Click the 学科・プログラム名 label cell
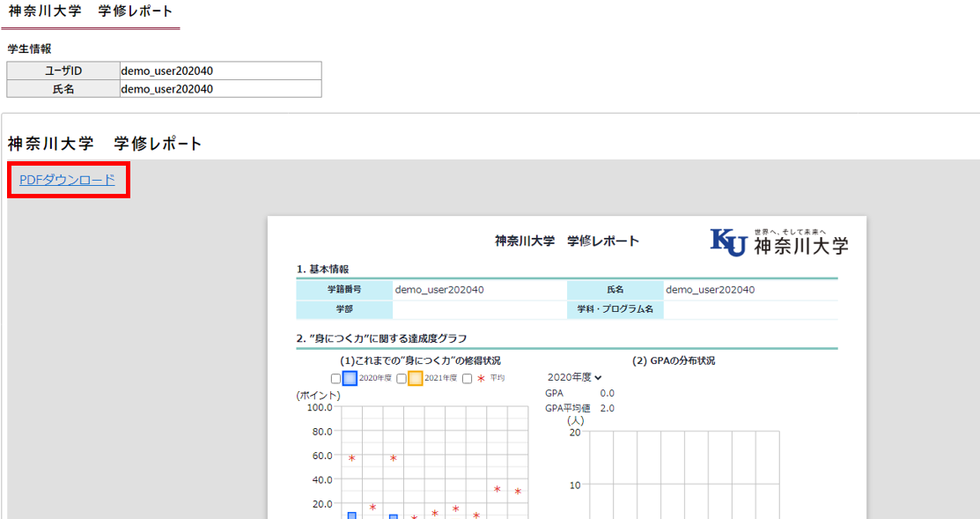 click(x=615, y=309)
